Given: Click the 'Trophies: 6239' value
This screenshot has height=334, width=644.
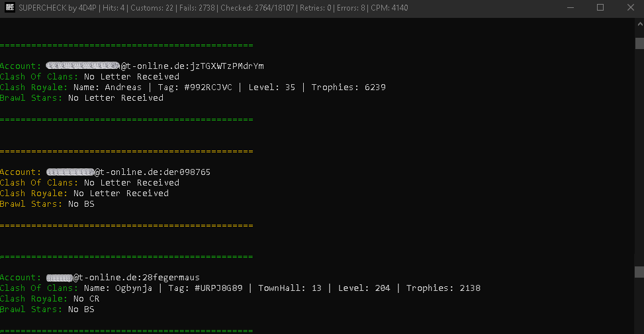Looking at the screenshot, I should tap(348, 87).
